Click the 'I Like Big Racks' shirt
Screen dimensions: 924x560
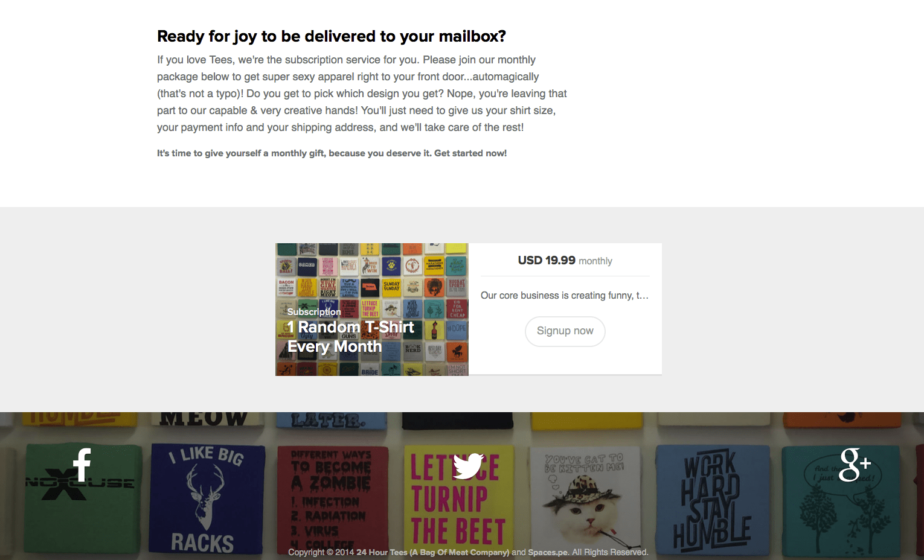pos(207,498)
